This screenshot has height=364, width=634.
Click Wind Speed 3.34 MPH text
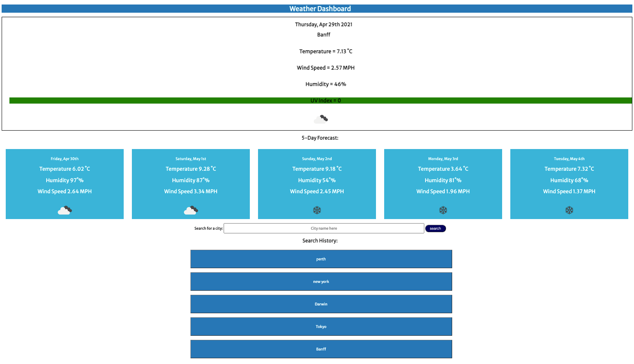tap(191, 191)
